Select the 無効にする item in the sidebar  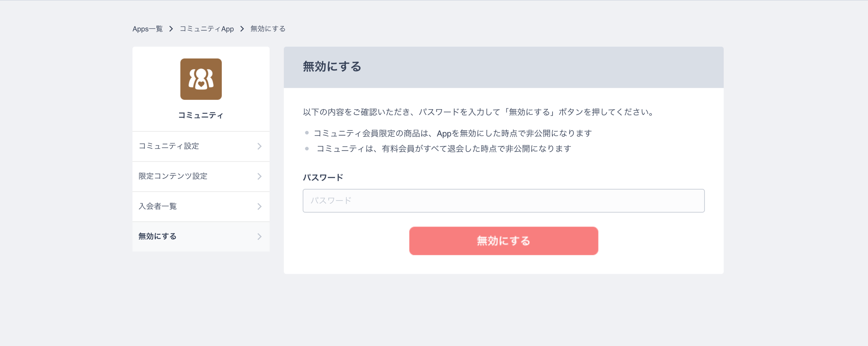tap(201, 237)
